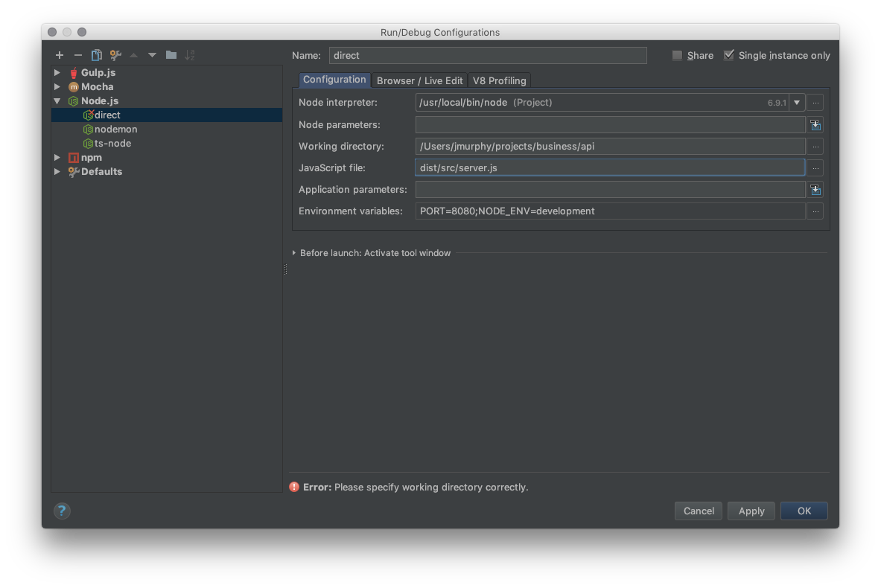Remove the selected configuration with minus icon
The image size is (881, 588).
coord(77,55)
